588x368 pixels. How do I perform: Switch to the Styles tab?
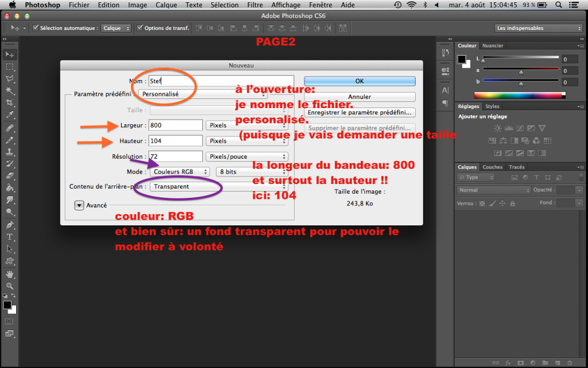(492, 106)
